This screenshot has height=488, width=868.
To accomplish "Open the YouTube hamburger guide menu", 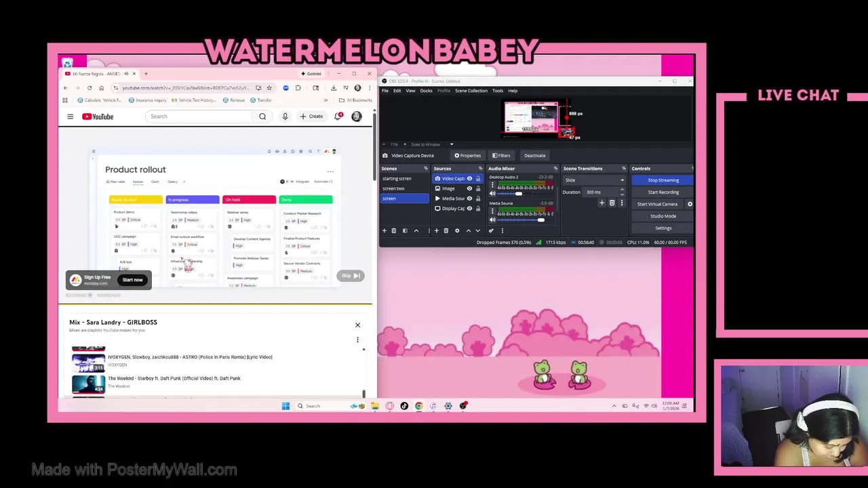I will pyautogui.click(x=70, y=117).
